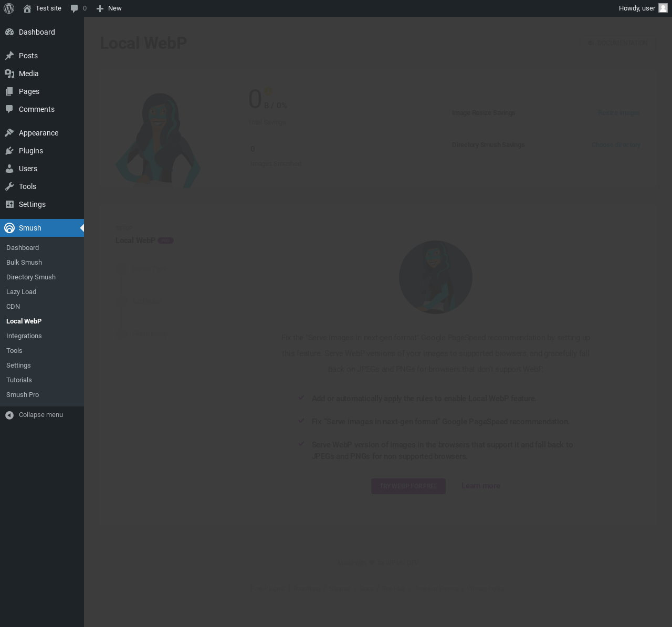Open the Tutorials submenu page
The height and width of the screenshot is (627, 672).
click(19, 380)
